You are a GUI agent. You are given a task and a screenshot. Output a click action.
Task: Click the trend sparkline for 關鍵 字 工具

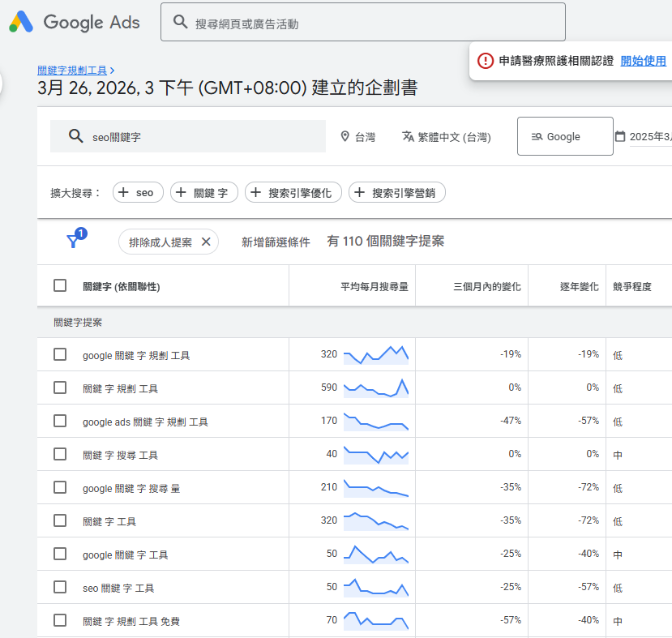coord(376,520)
